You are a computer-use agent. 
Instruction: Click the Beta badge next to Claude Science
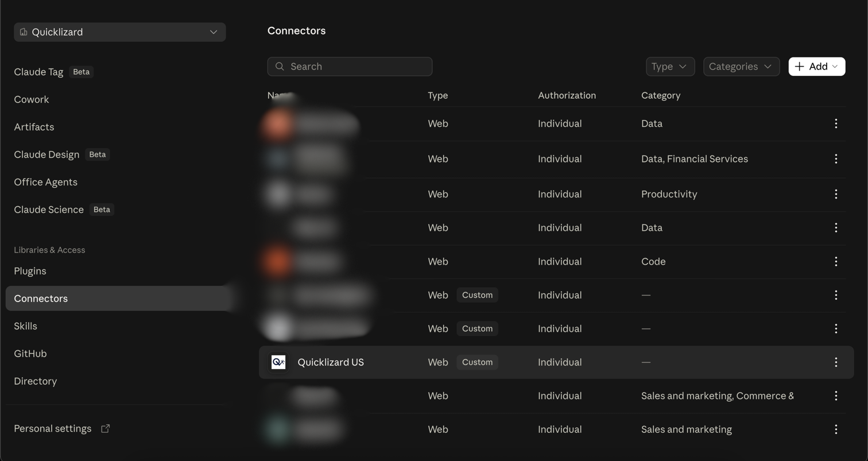102,210
